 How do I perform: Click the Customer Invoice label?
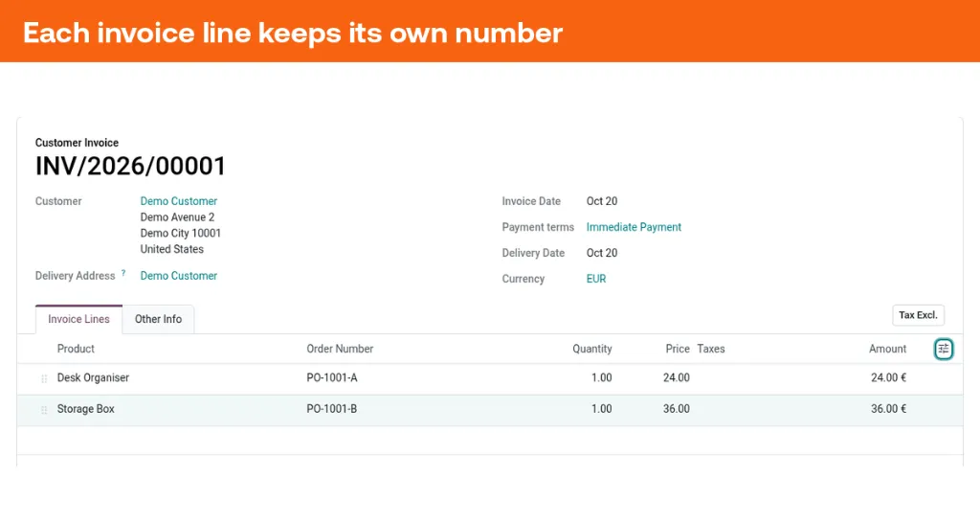pos(77,143)
